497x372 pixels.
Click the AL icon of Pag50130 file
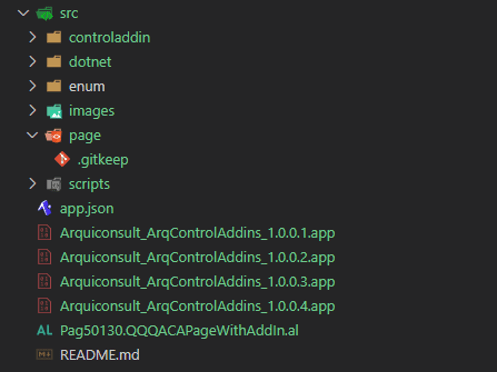coord(45,330)
